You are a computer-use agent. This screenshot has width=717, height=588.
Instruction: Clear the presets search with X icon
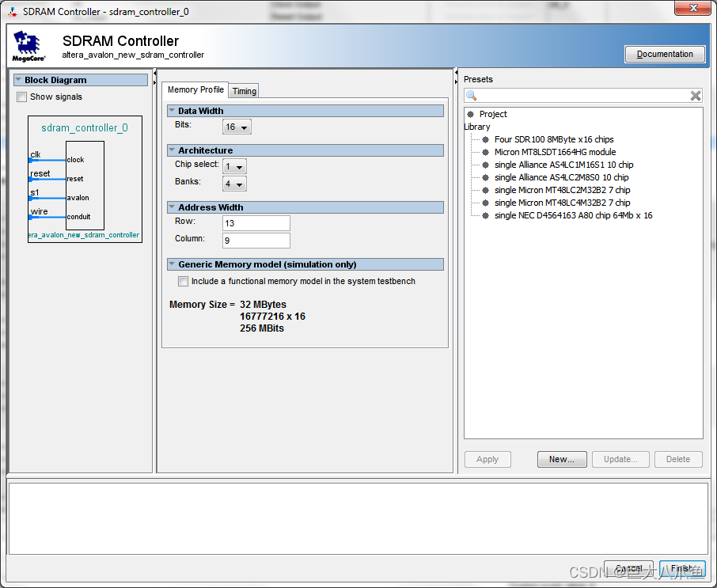click(x=695, y=96)
